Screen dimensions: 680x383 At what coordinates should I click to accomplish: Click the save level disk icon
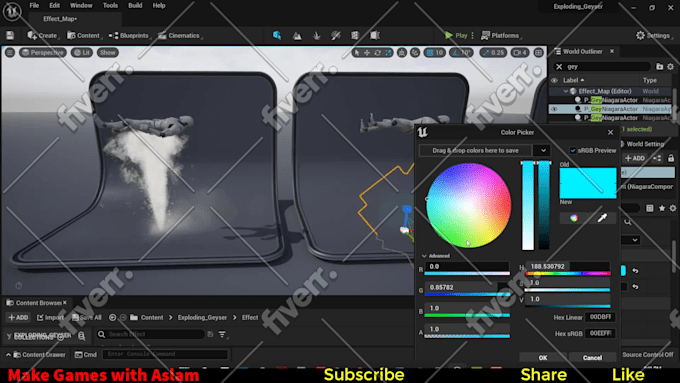(x=10, y=36)
